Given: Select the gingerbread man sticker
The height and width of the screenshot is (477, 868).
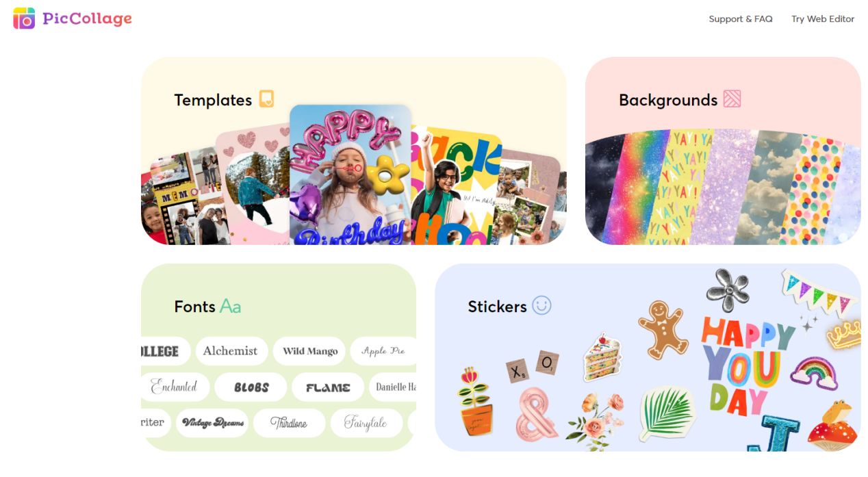Looking at the screenshot, I should tap(663, 329).
